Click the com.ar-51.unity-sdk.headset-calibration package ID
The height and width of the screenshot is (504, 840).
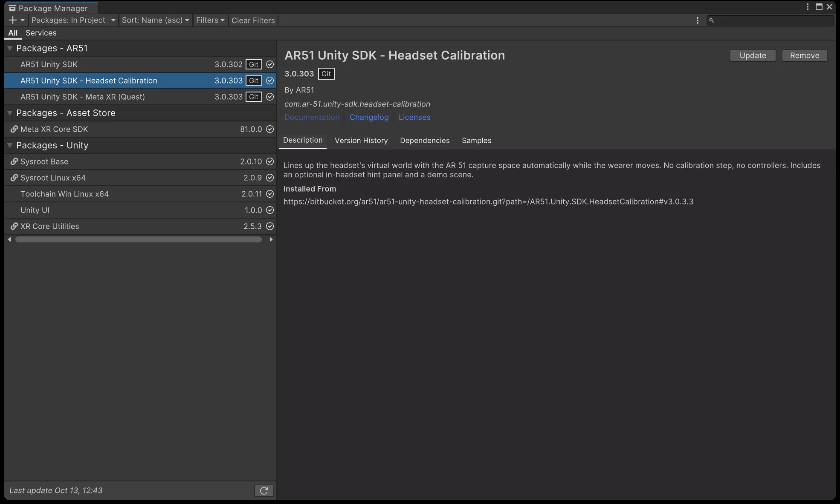click(x=357, y=104)
